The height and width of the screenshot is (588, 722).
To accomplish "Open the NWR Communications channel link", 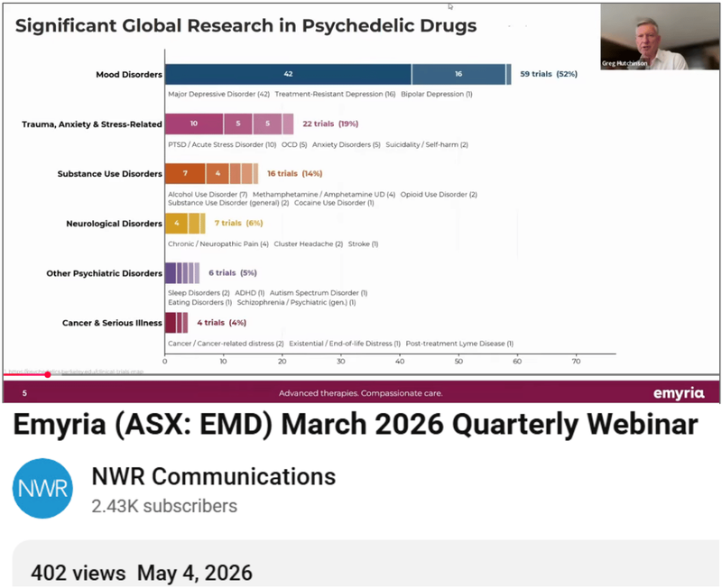I will click(x=214, y=477).
